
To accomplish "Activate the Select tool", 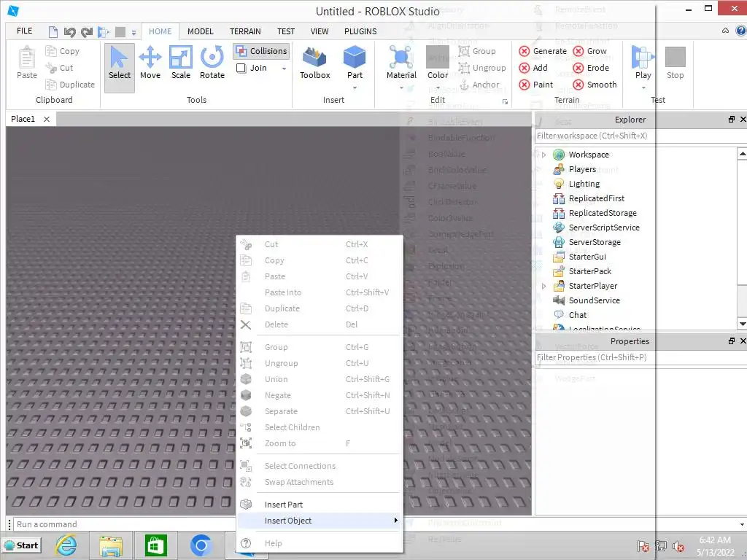I will [120, 66].
